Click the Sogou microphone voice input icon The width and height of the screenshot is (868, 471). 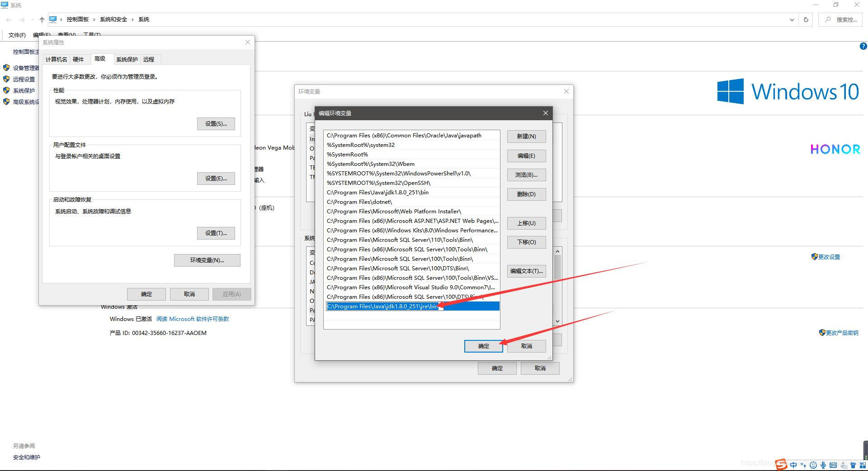pyautogui.click(x=823, y=465)
